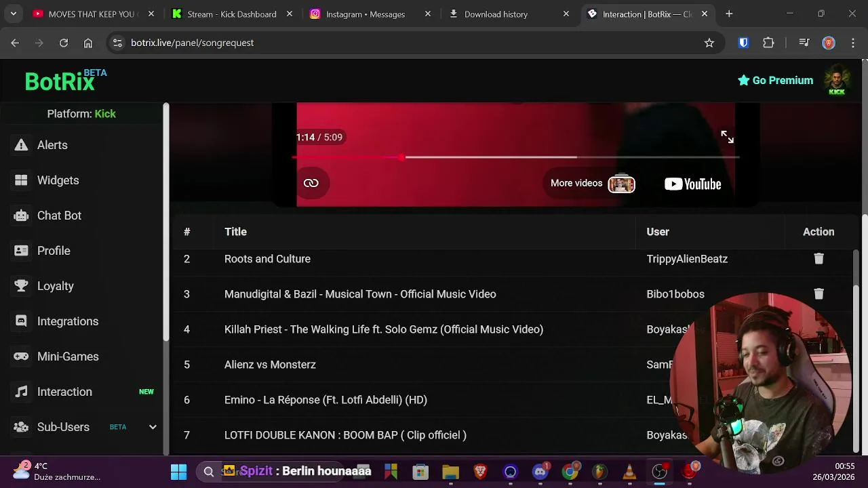
Task: Select 'Roots and Culture' song title
Action: pyautogui.click(x=267, y=259)
